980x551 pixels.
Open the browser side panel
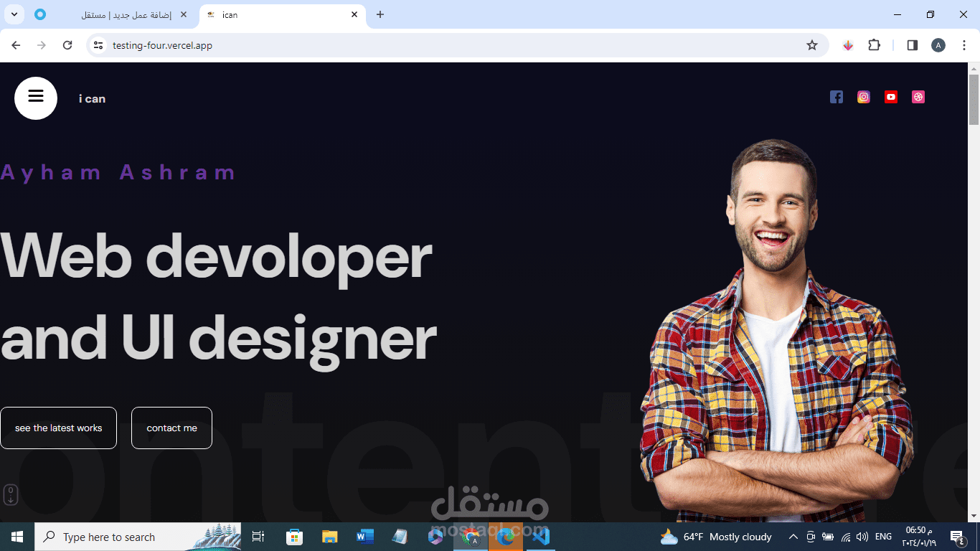tap(913, 45)
